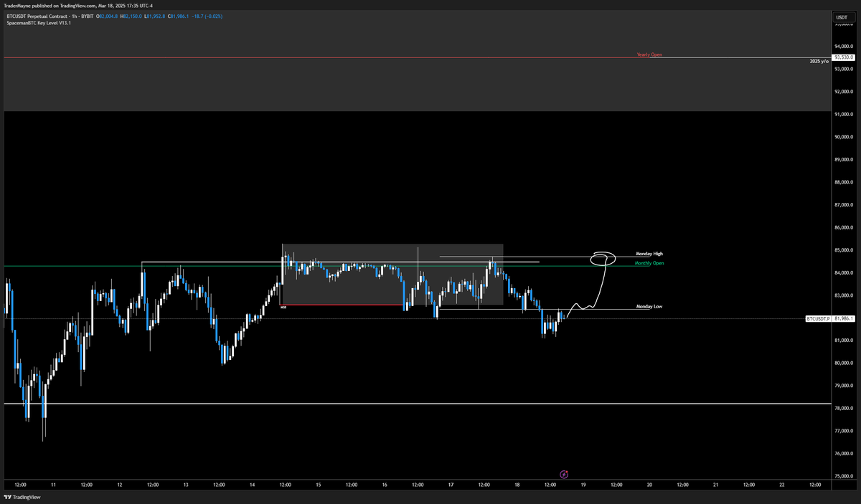Click the date label 17 on the time axis
Screen dimensions: 861x504
coord(451,485)
